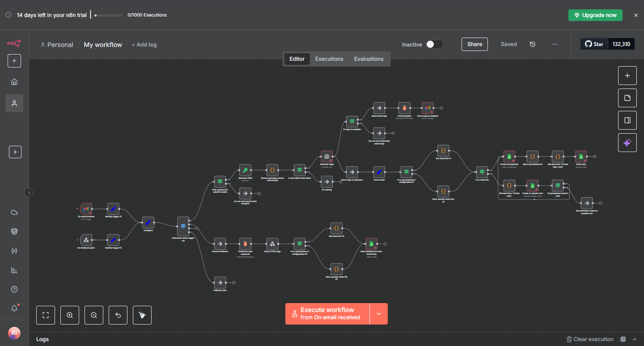Open the execute workflow trigger dropdown arrow
Screen dimensions: 644x346
pyautogui.click(x=379, y=314)
